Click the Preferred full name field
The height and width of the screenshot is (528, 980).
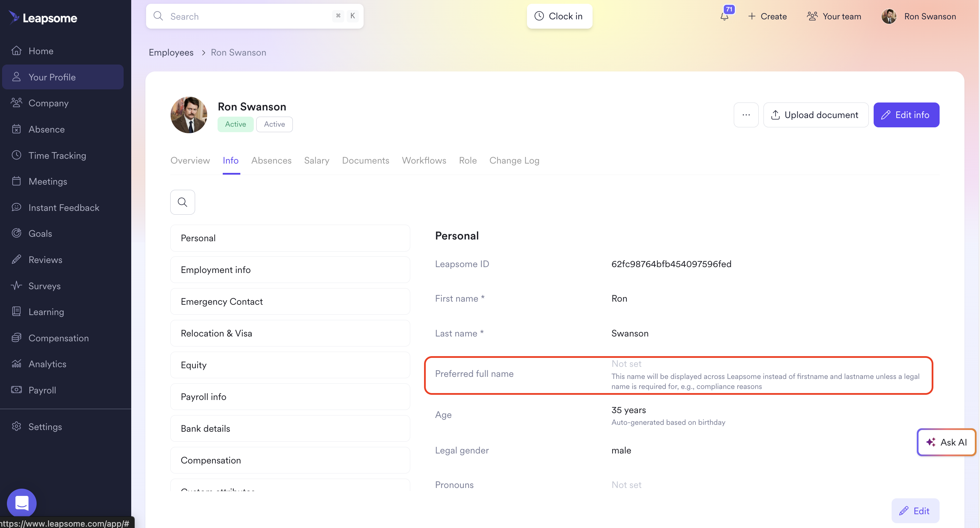679,375
